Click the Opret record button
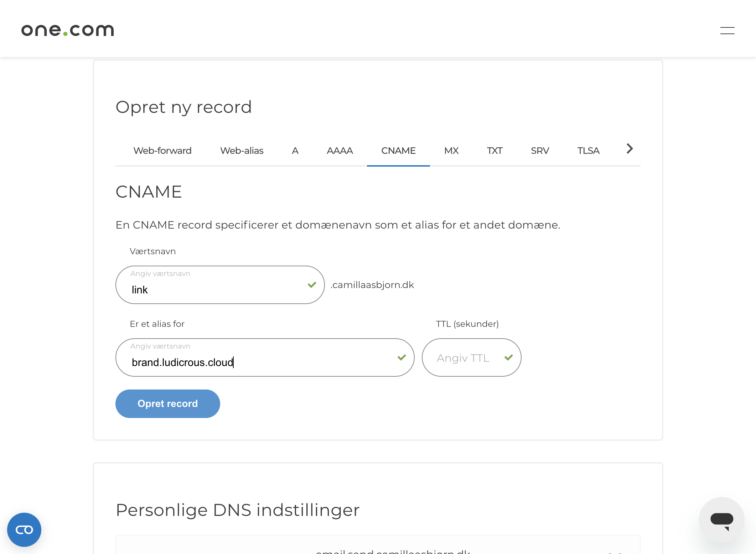The width and height of the screenshot is (756, 554). 167,404
